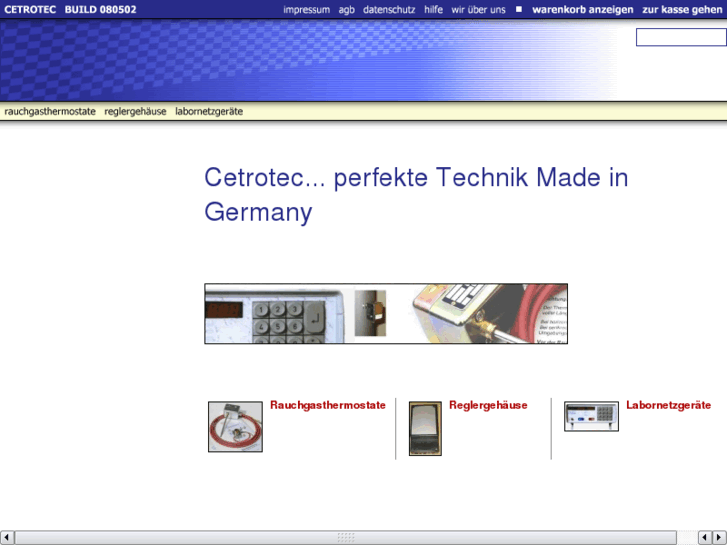Select rauchgasthermostate menu item

(x=50, y=111)
